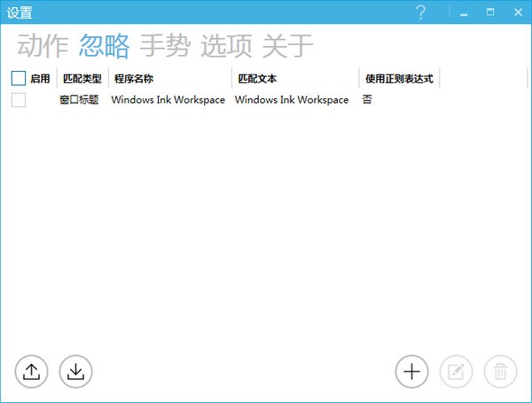Select Windows Ink Workspace under 程序名称

pos(168,100)
